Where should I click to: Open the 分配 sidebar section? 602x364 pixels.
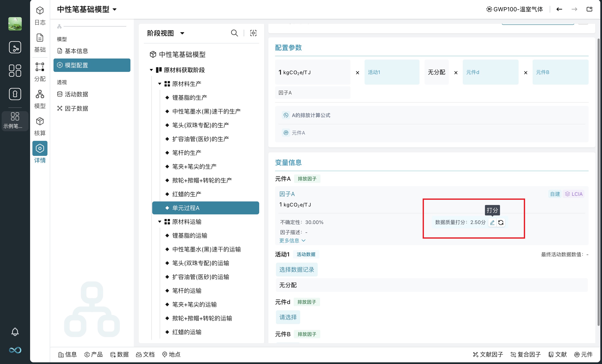point(40,72)
